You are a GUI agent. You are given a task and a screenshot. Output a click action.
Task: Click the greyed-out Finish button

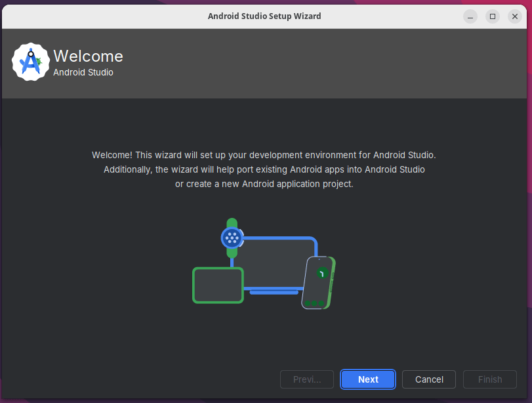[490, 379]
